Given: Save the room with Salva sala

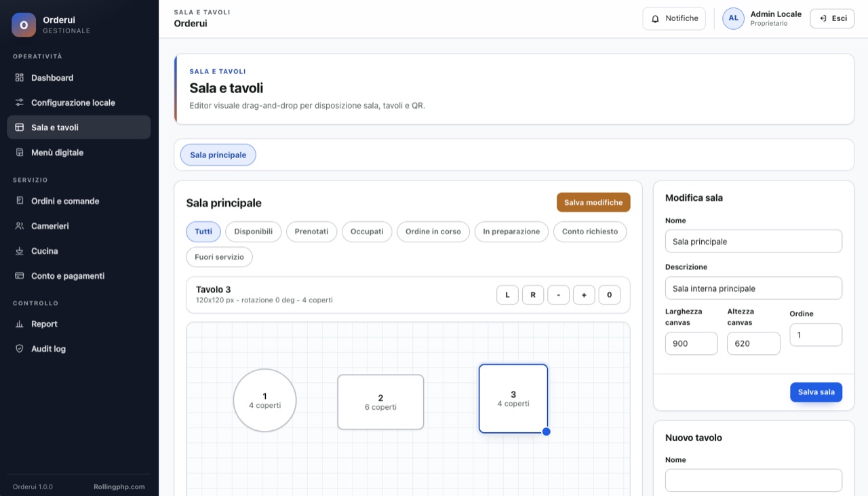Looking at the screenshot, I should pyautogui.click(x=816, y=392).
